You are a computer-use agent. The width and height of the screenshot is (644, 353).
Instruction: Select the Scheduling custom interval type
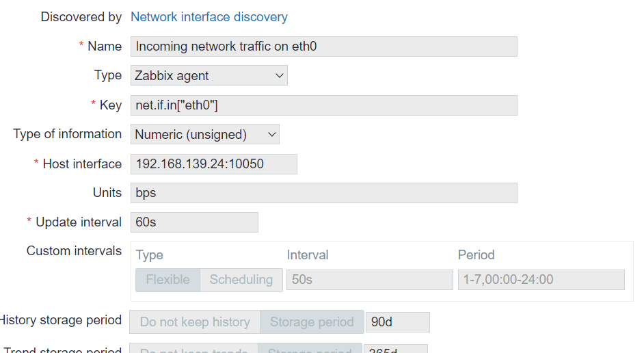point(241,280)
